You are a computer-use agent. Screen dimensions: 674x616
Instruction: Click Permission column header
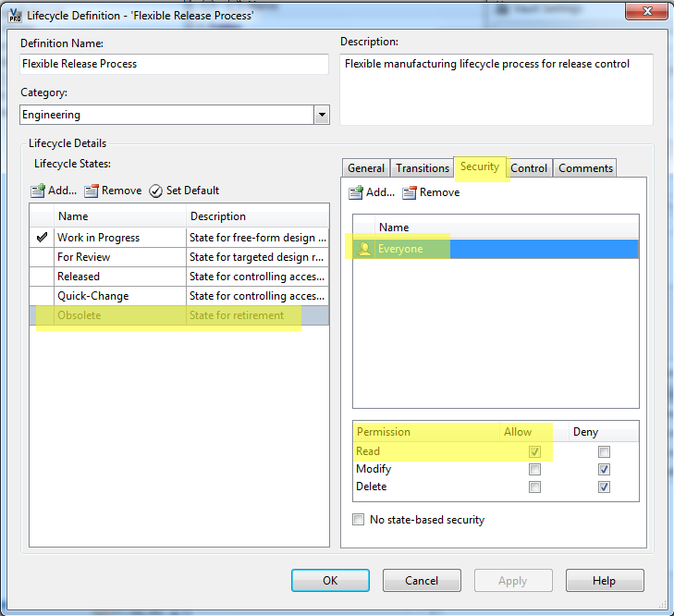[426, 432]
